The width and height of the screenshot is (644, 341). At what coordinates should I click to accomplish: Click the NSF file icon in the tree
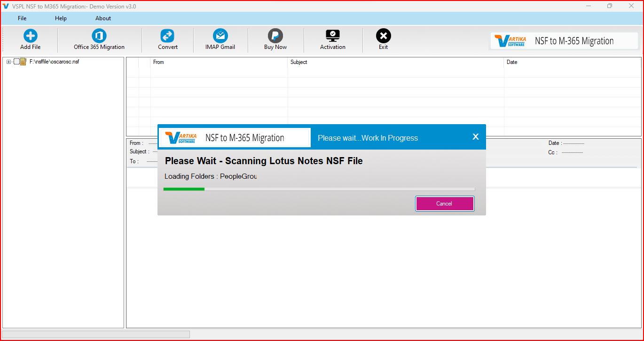pyautogui.click(x=24, y=62)
